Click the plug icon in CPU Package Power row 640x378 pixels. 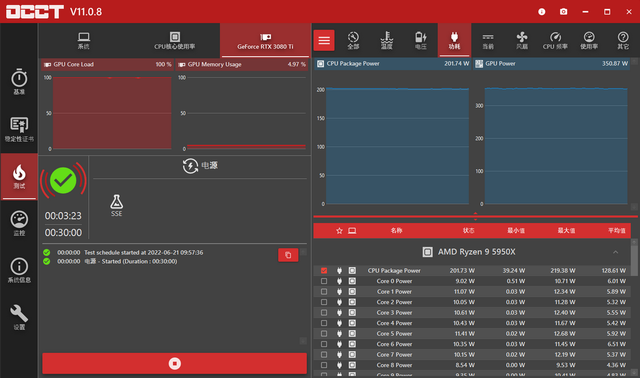339,270
